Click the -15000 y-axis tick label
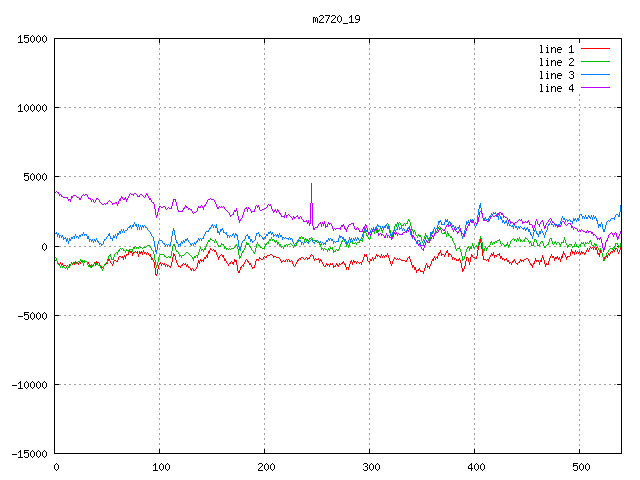Screen dimensions: 640x480 click(x=28, y=453)
